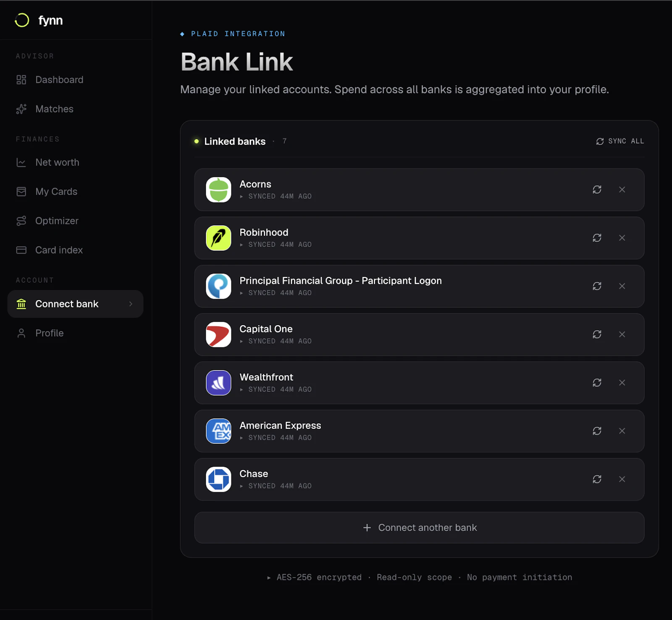The image size is (672, 620).
Task: Go to Matches in sidebar
Action: pos(76,109)
